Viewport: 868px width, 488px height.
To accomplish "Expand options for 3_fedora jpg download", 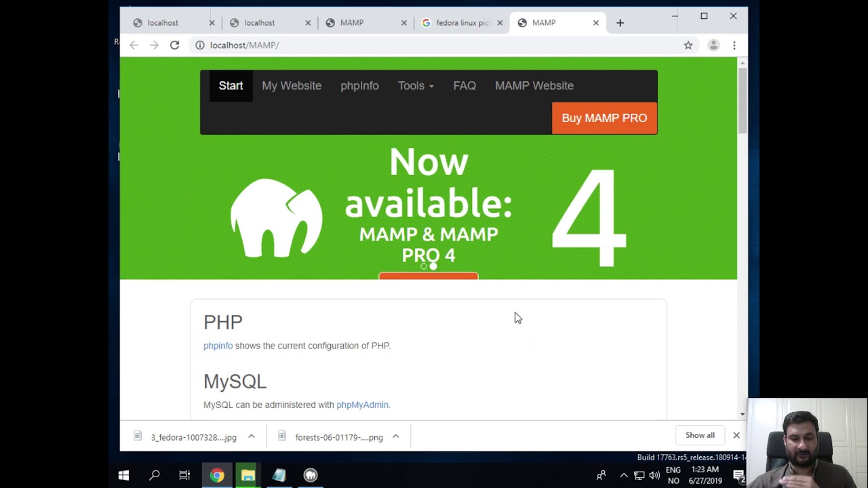I will 251,436.
